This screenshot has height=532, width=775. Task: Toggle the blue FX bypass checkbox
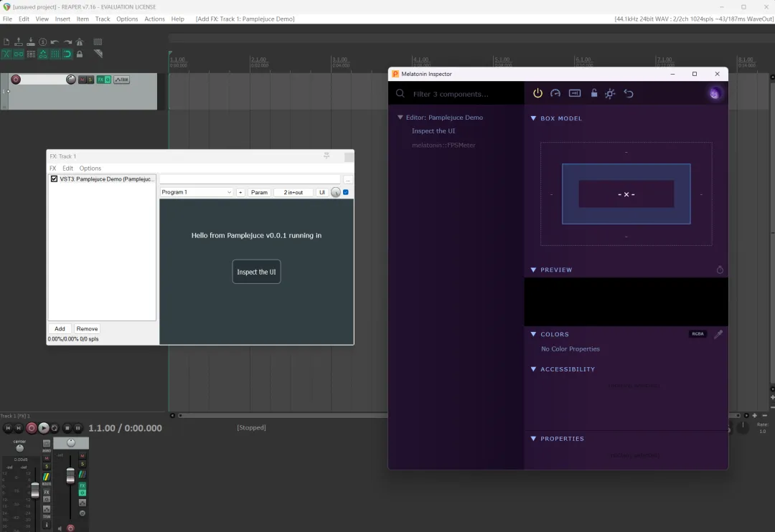click(346, 192)
